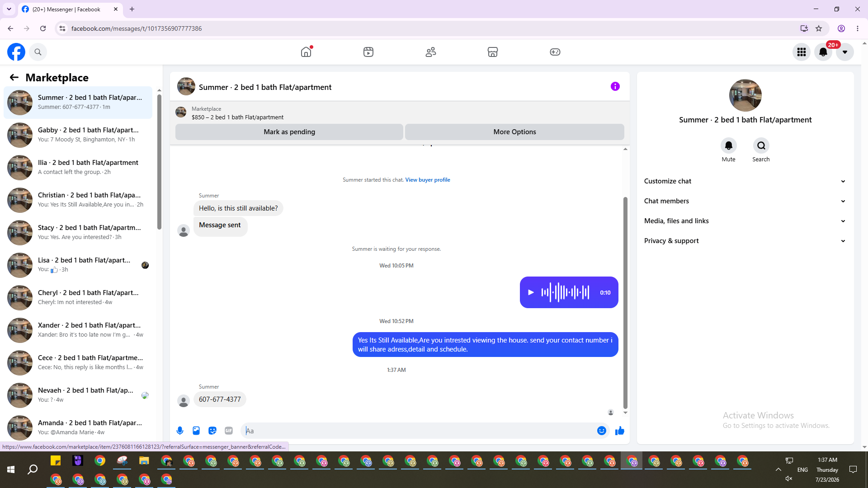Click Mark as pending button
Image resolution: width=868 pixels, height=488 pixels.
pos(289,132)
